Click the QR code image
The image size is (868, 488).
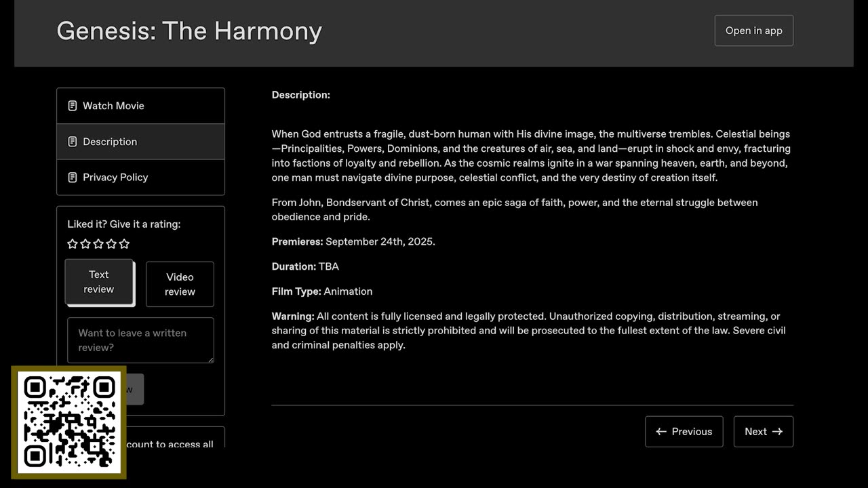point(68,422)
